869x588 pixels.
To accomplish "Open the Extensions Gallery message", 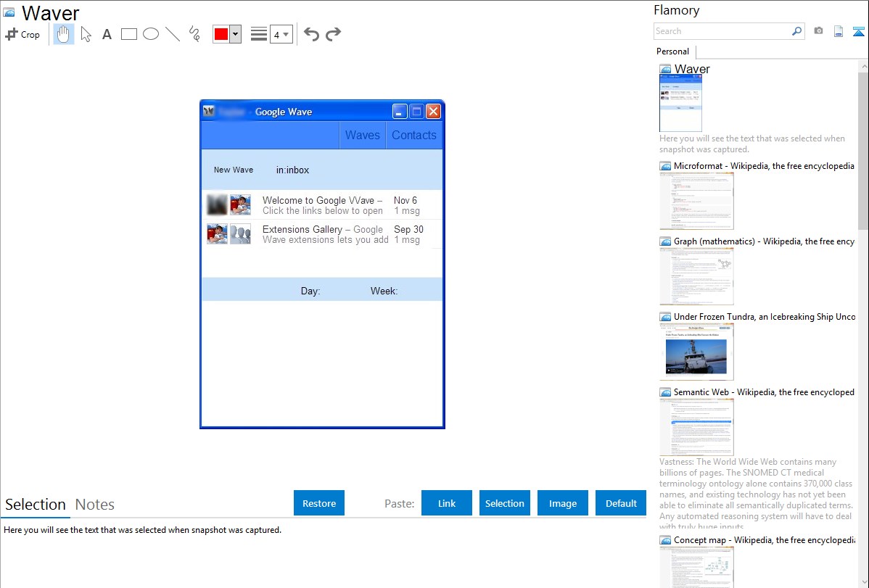I will pyautogui.click(x=322, y=234).
